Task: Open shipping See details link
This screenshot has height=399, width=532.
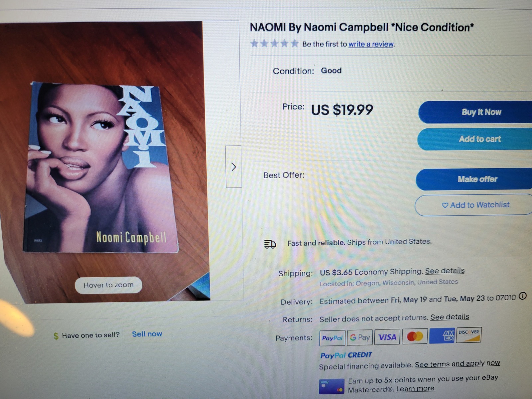Action: (445, 271)
